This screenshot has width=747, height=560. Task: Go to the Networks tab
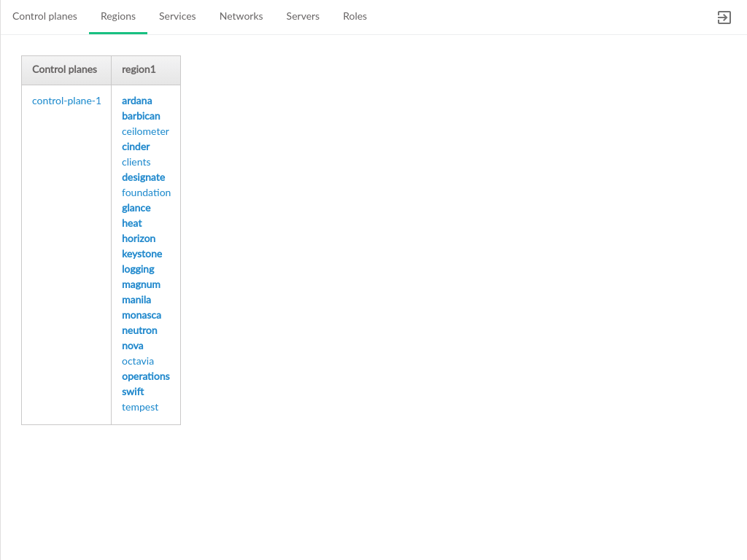coord(241,16)
